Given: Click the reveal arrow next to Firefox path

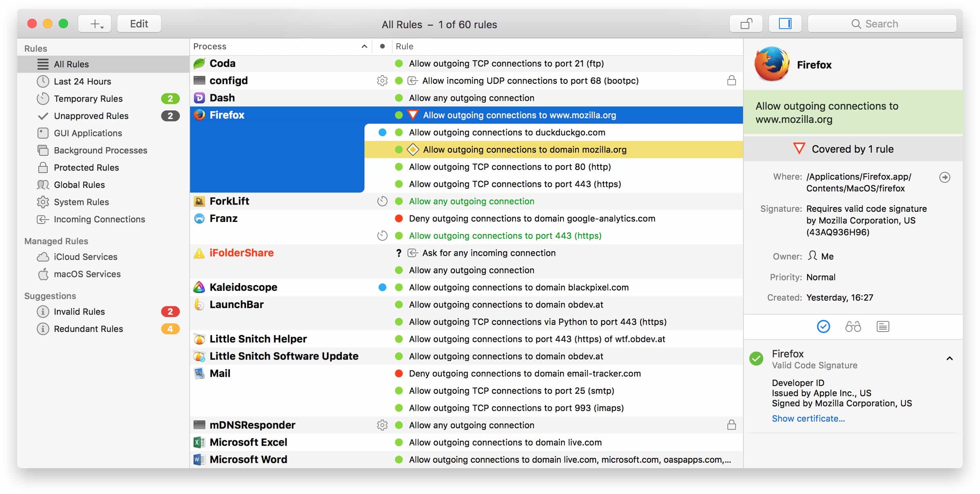Looking at the screenshot, I should click(x=944, y=177).
